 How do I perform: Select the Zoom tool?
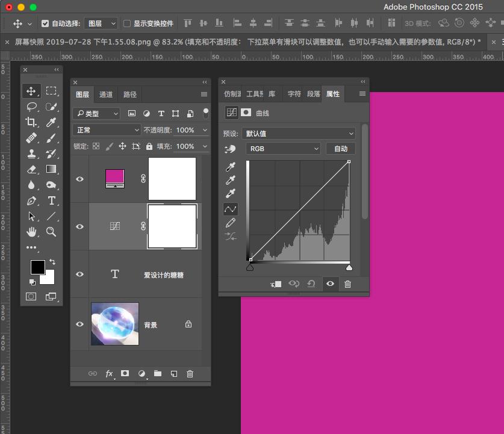coord(52,232)
